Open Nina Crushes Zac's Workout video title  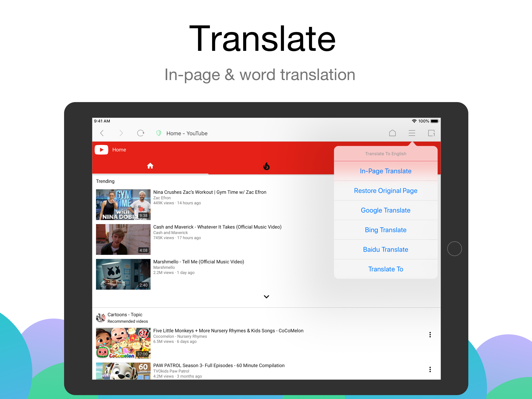210,192
